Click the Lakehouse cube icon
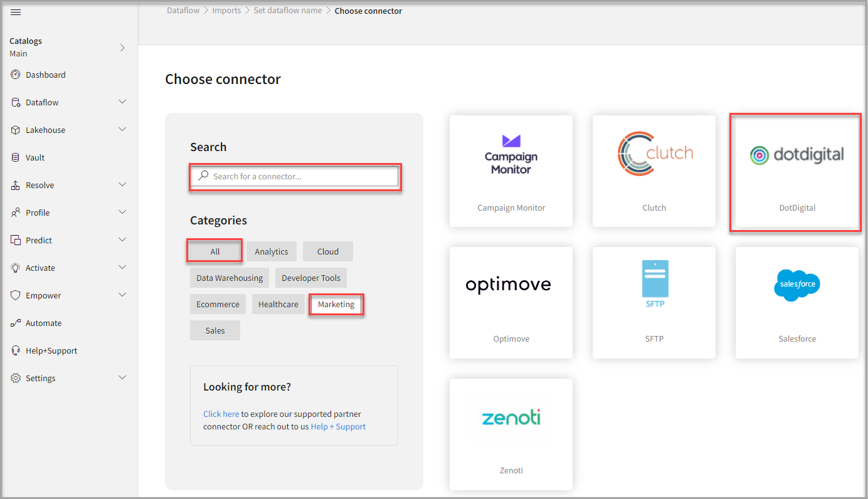 click(x=16, y=130)
